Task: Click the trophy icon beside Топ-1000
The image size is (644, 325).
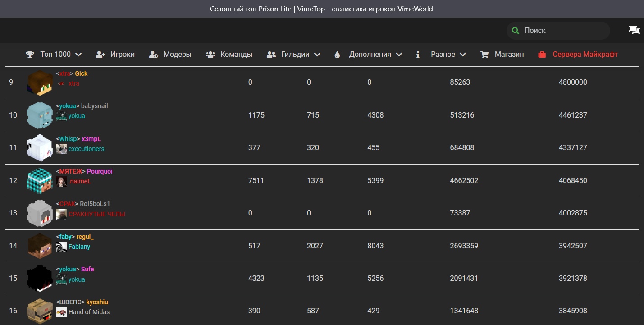Action: point(30,55)
